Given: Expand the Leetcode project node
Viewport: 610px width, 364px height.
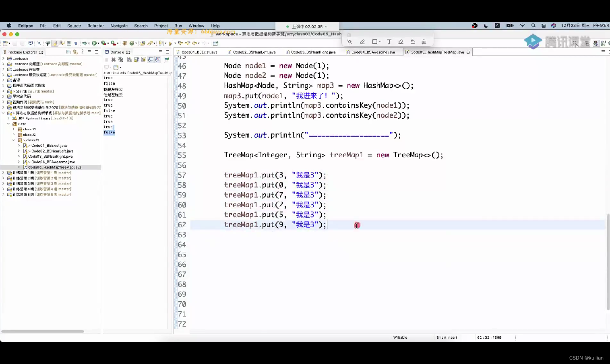Looking at the screenshot, I should pyautogui.click(x=4, y=59).
